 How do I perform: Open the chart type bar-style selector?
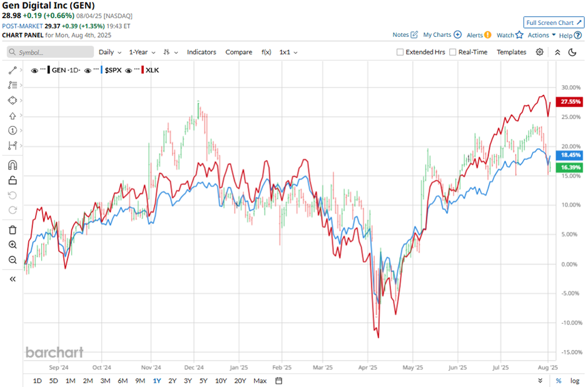tap(170, 52)
